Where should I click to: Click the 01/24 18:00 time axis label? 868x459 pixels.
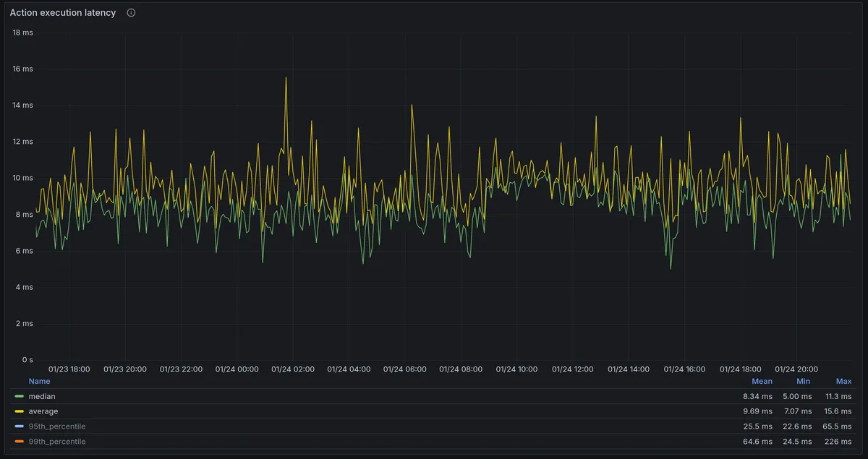pos(741,369)
